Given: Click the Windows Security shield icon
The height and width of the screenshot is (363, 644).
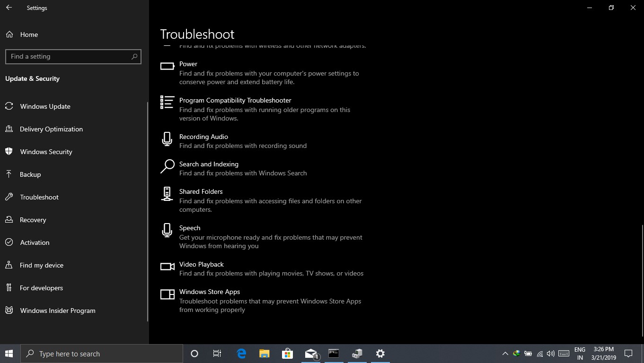Looking at the screenshot, I should point(9,151).
